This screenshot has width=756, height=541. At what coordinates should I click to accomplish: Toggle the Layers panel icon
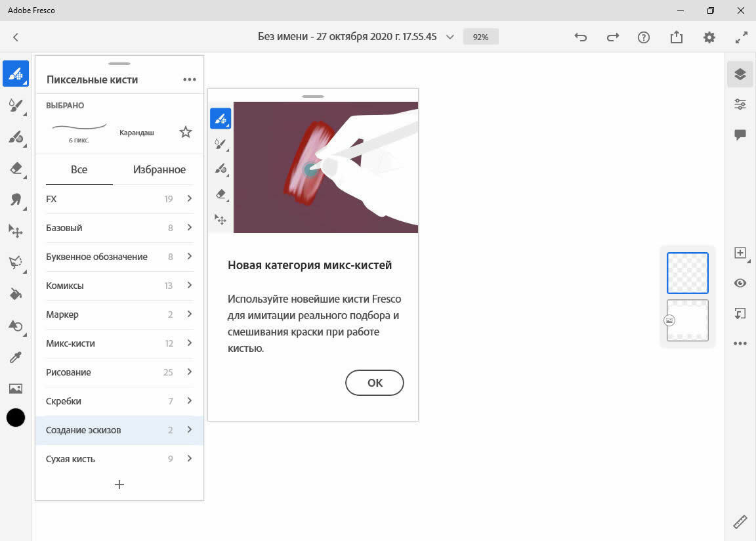pos(740,74)
